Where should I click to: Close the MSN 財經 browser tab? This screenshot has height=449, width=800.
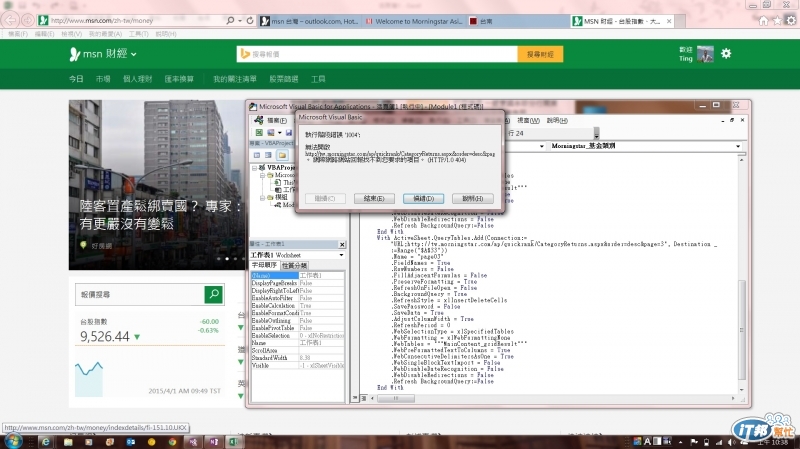(x=669, y=21)
